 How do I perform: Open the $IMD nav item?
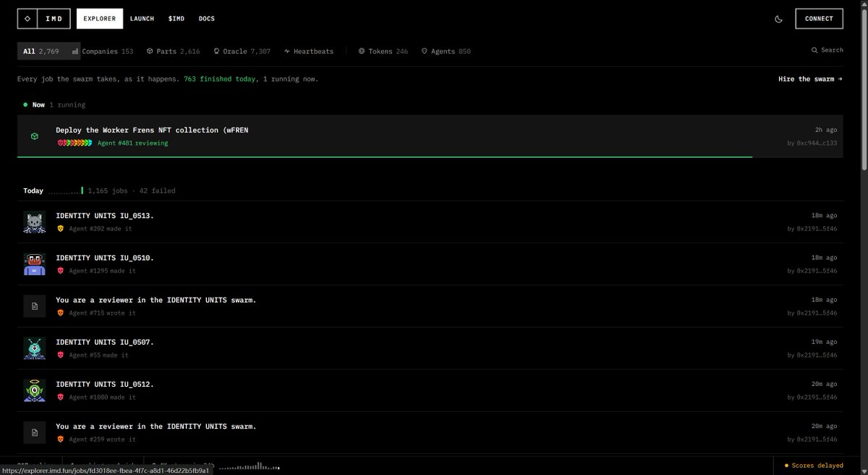[176, 19]
